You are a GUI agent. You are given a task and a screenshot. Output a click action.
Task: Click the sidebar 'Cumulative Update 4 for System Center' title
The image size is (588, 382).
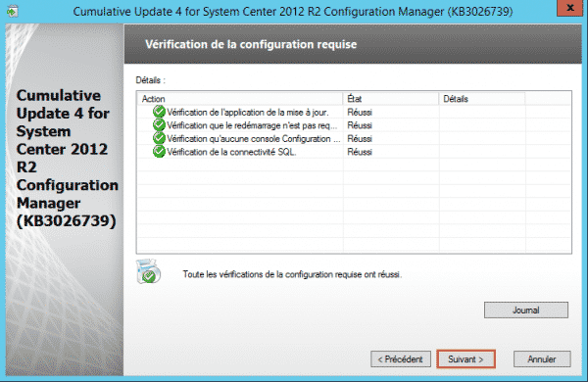(x=67, y=158)
